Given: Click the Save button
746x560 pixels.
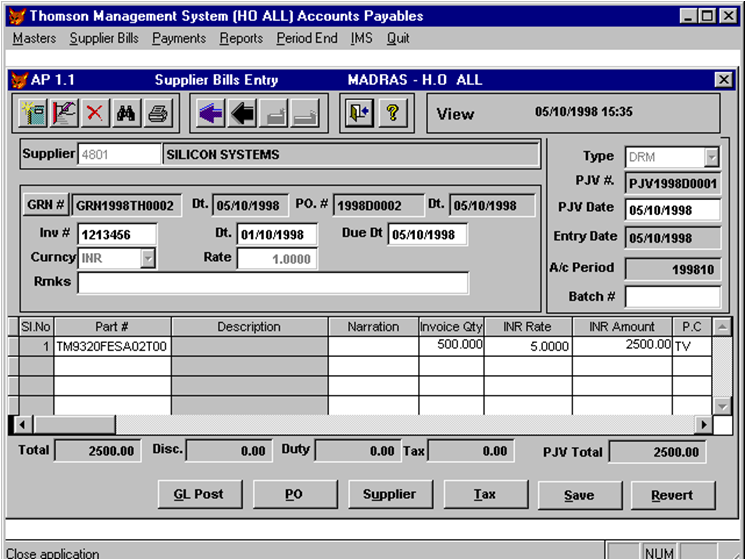Looking at the screenshot, I should (x=579, y=495).
